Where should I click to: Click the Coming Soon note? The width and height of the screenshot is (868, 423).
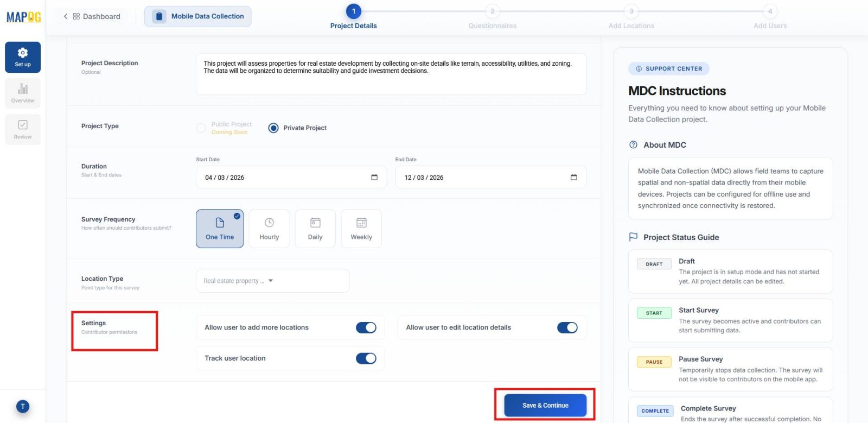click(x=229, y=132)
